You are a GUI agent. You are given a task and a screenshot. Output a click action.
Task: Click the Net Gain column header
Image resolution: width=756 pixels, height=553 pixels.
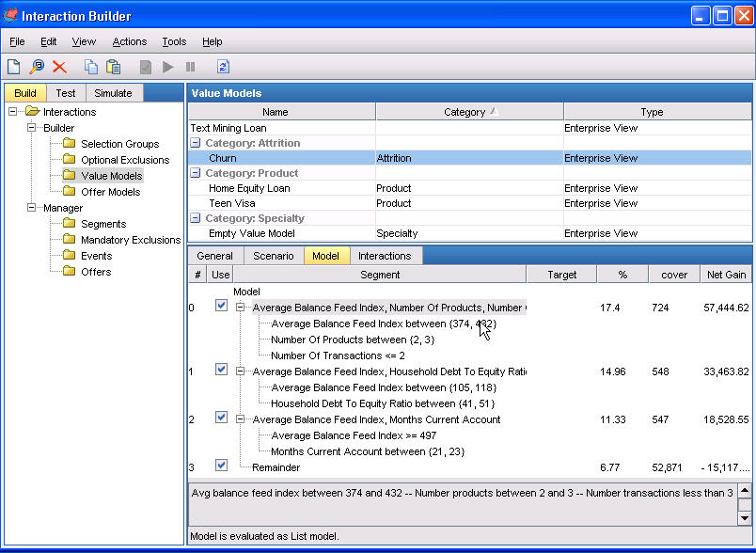tap(726, 275)
